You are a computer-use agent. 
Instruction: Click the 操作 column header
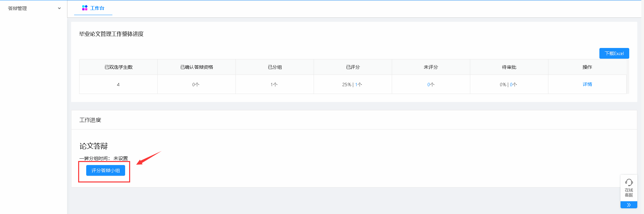pyautogui.click(x=587, y=67)
